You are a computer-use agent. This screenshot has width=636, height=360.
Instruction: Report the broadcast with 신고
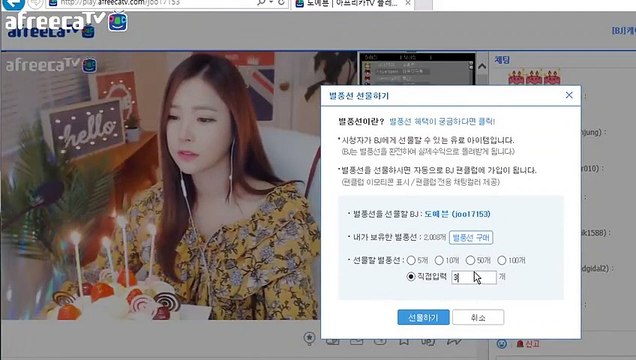[528, 344]
